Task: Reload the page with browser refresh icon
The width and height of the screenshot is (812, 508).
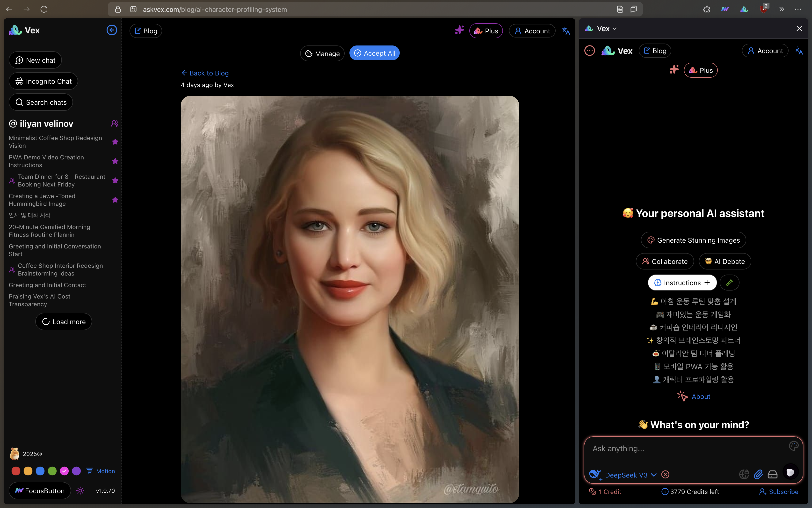Action: (x=44, y=9)
